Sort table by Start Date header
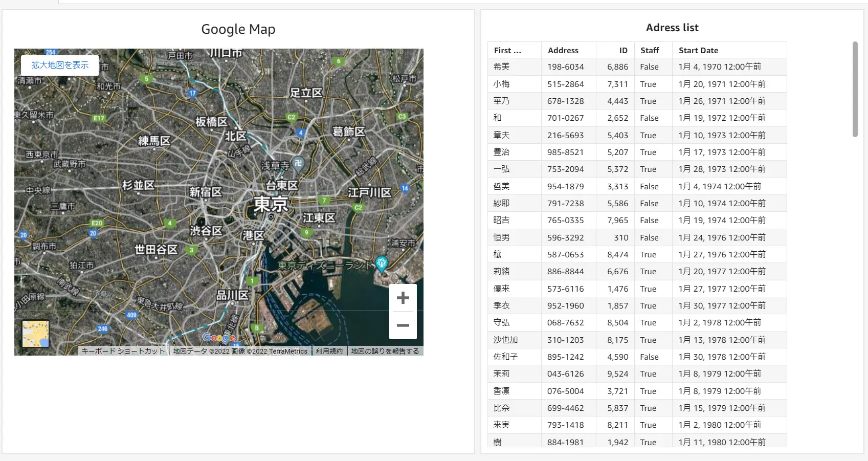This screenshot has height=461, width=868. 729,50
